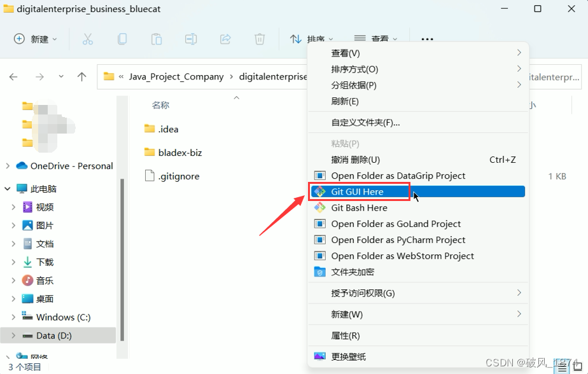Click the 名称 column header
588x374 pixels.
coord(160,106)
